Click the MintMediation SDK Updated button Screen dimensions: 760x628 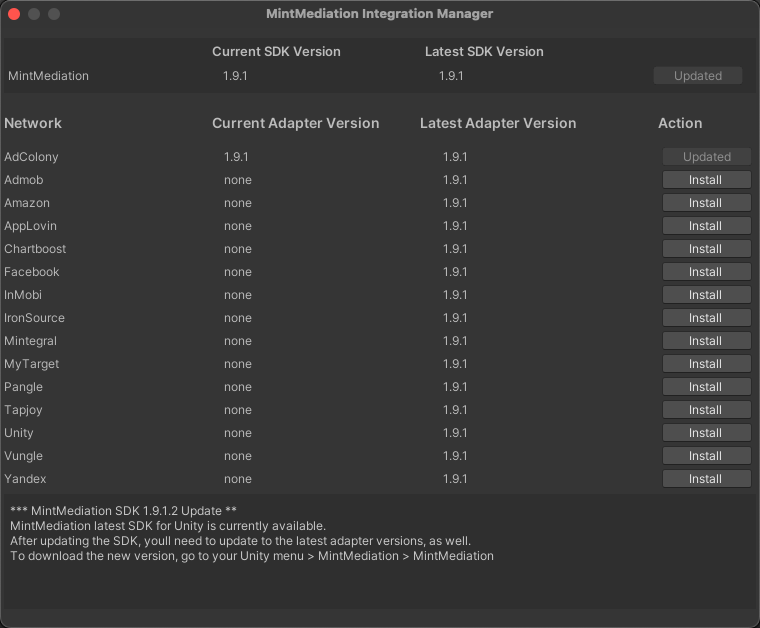click(x=697, y=76)
